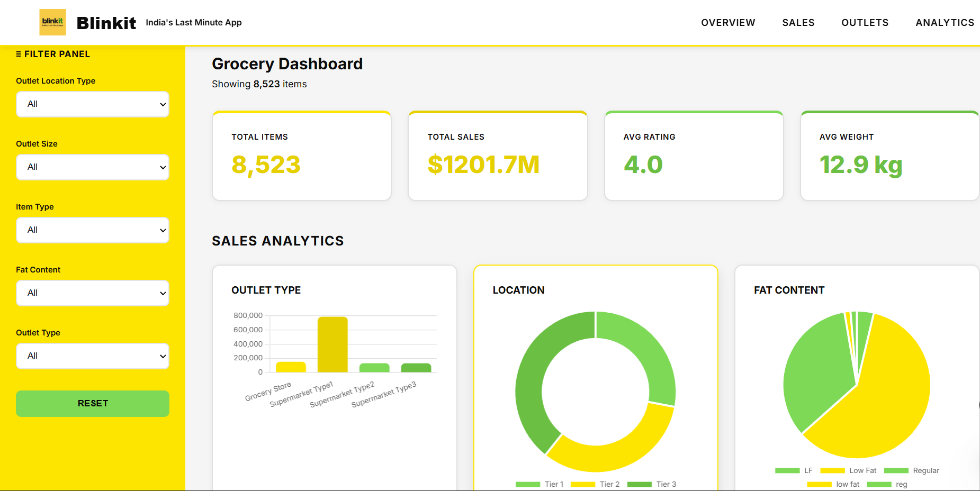The width and height of the screenshot is (980, 491).
Task: Toggle the Regular legend in Fat Content chart
Action: click(912, 470)
